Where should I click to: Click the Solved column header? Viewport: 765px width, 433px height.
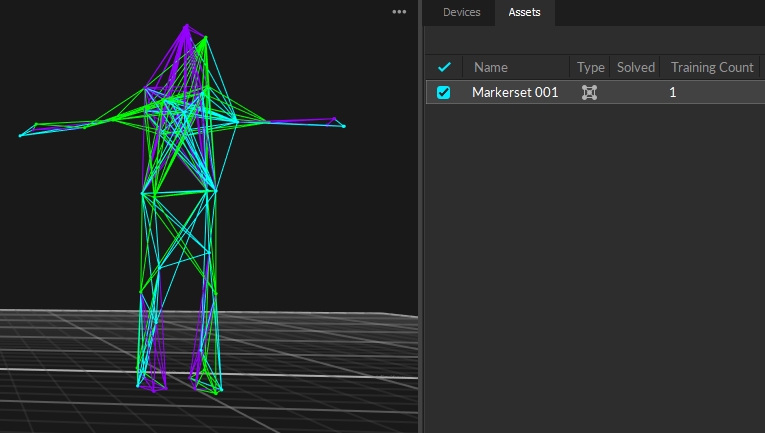tap(635, 67)
